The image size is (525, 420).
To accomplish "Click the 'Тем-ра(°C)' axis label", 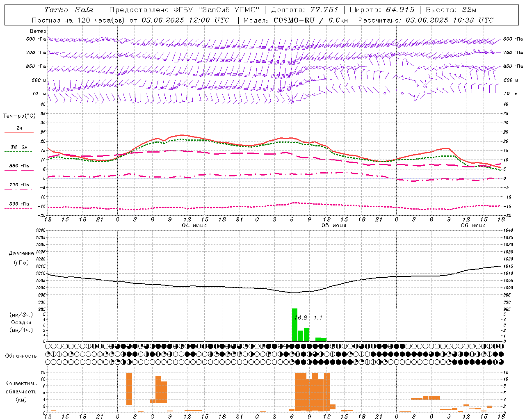I will (19, 116).
